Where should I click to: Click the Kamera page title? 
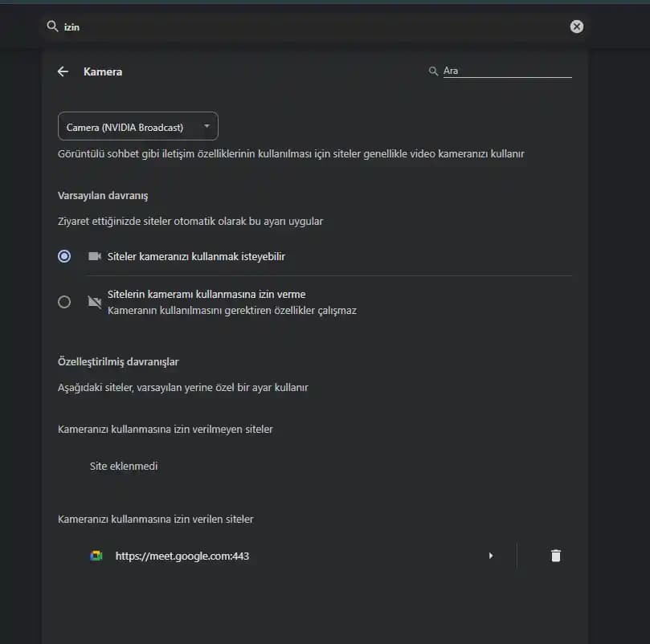103,71
